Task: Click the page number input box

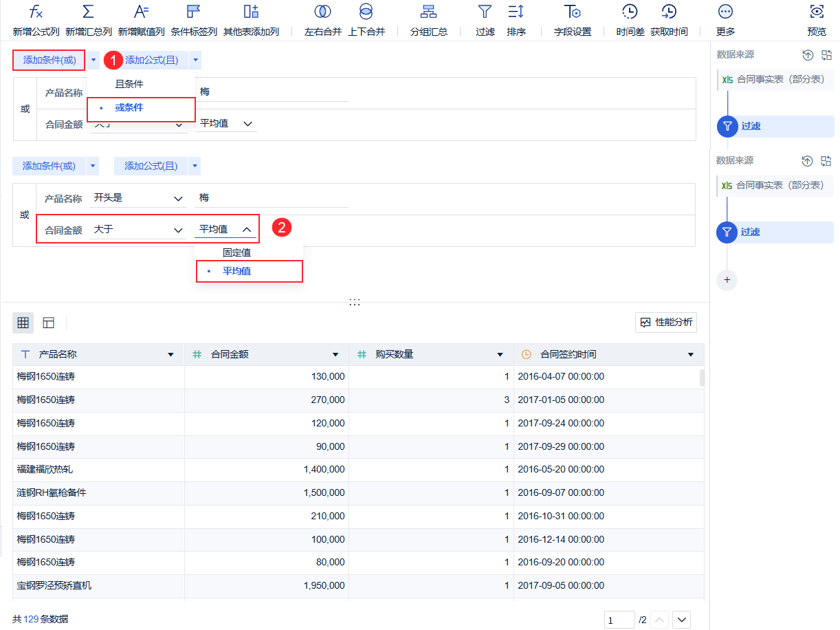Action: pyautogui.click(x=619, y=620)
